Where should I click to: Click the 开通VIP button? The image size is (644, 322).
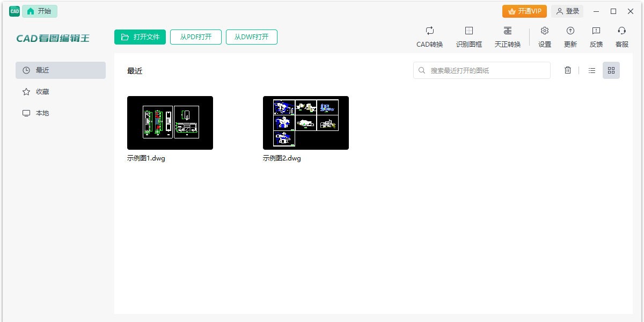524,11
